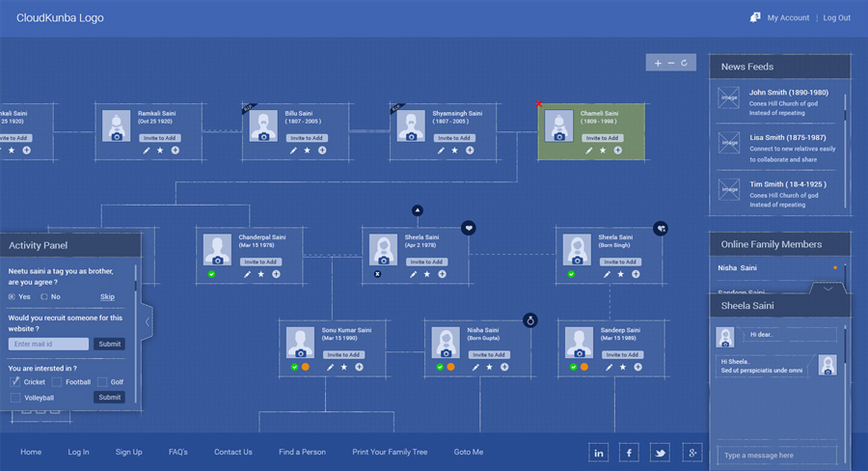Select the Yes radio button

[13, 296]
